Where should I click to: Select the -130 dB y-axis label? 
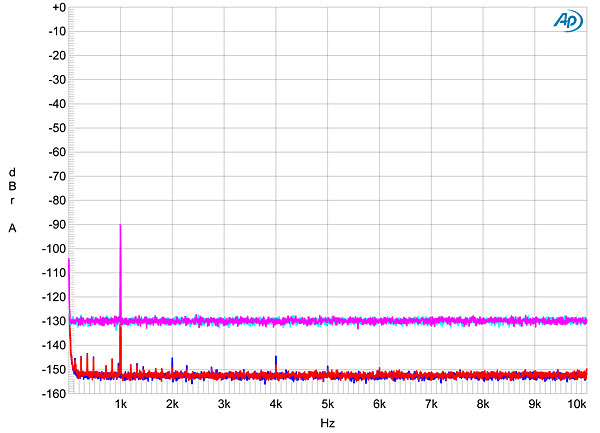pos(53,322)
